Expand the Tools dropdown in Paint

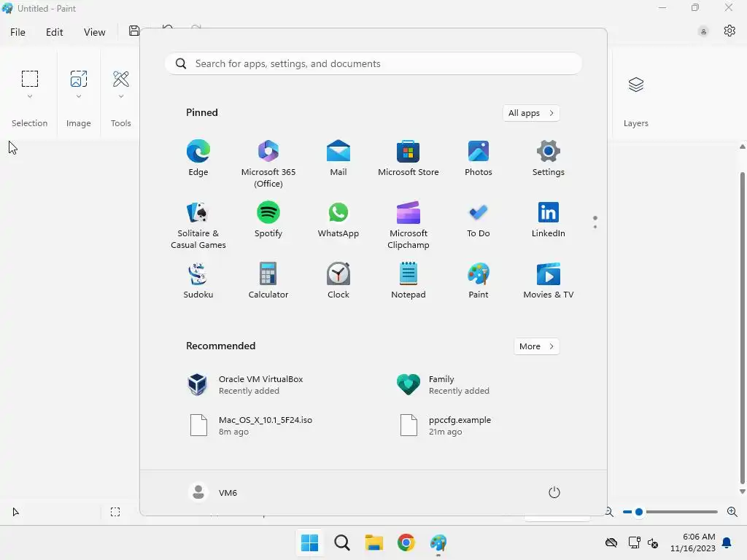point(121,97)
